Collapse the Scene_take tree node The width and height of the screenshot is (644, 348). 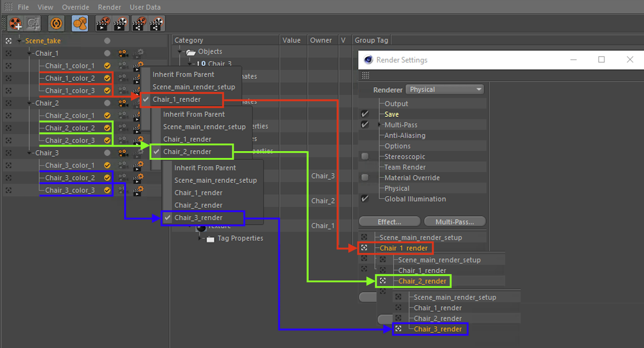pyautogui.click(x=19, y=41)
